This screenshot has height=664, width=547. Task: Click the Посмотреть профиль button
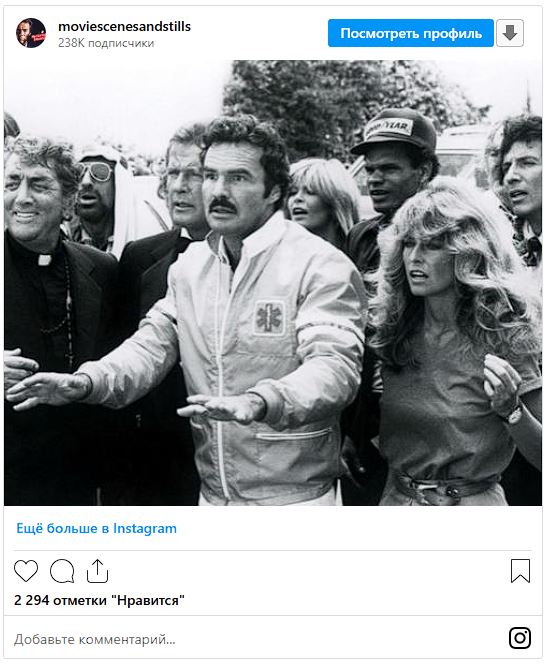tap(411, 33)
